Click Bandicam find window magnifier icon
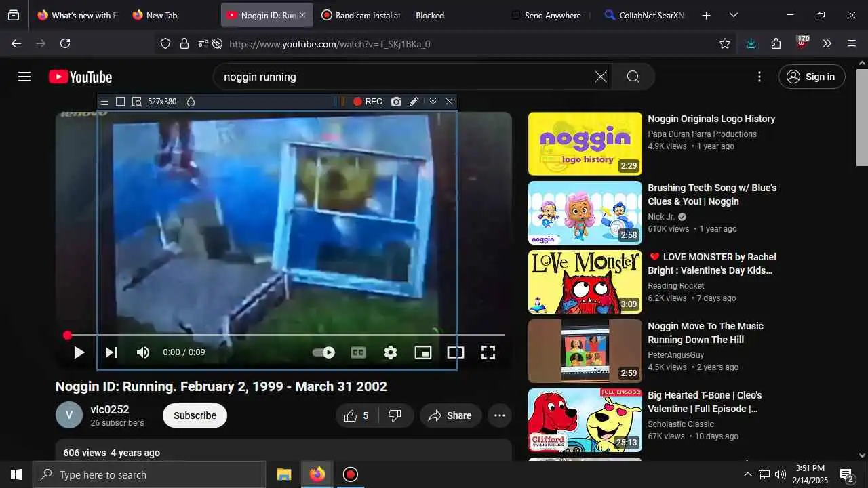 pyautogui.click(x=136, y=102)
